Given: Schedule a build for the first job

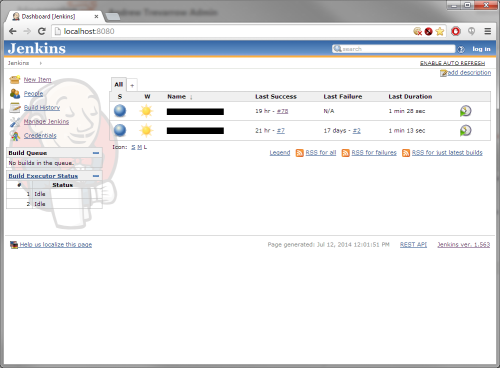Looking at the screenshot, I should [x=465, y=111].
